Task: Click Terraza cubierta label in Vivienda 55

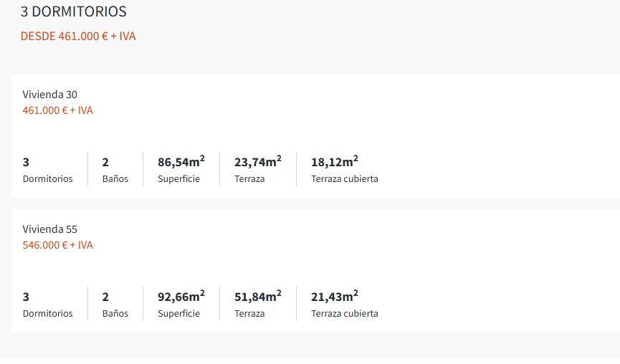Action: (345, 313)
